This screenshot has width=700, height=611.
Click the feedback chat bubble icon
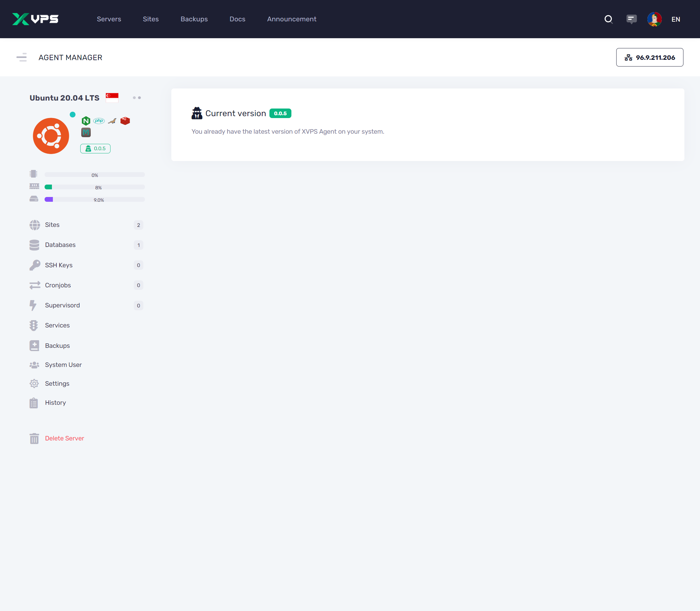pyautogui.click(x=631, y=19)
